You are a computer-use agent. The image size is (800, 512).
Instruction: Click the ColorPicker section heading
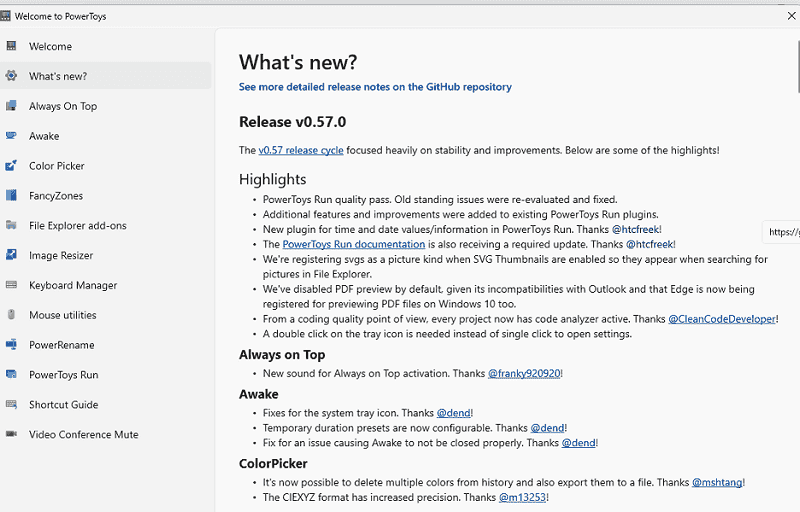click(x=273, y=464)
